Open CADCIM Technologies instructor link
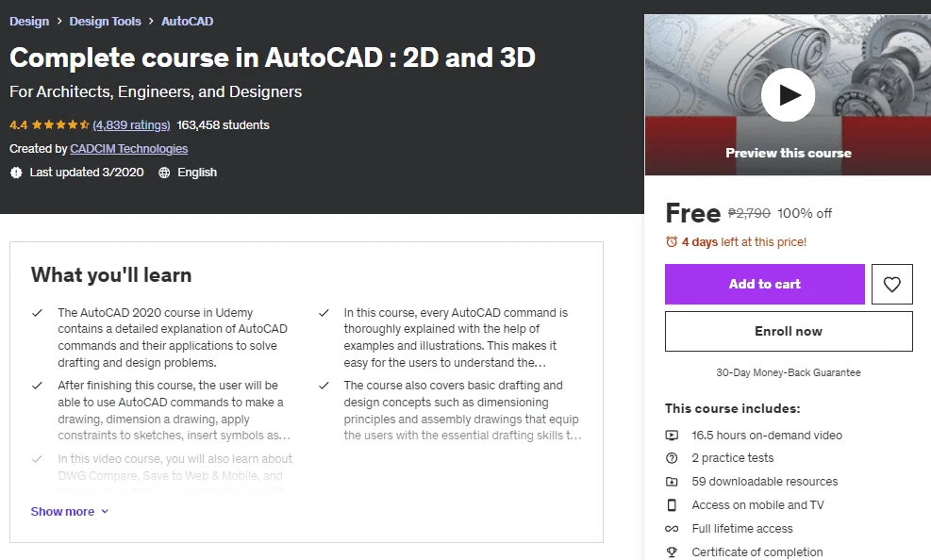 pos(129,149)
